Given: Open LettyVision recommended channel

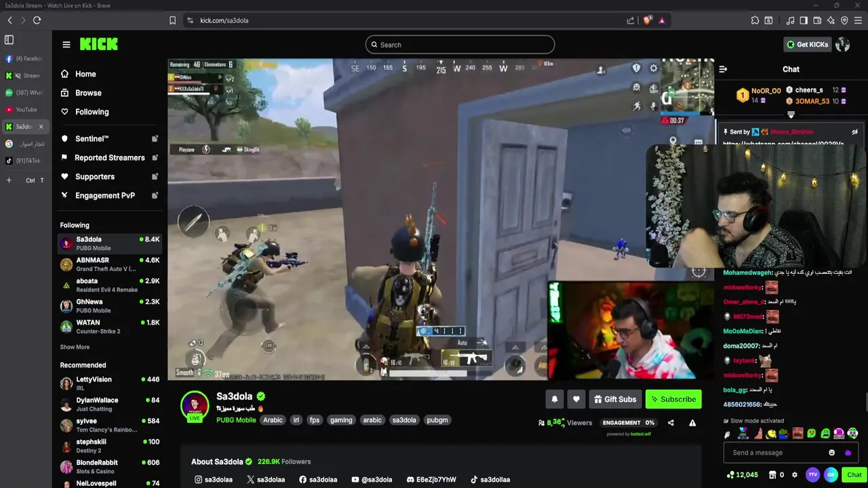Looking at the screenshot, I should 109,384.
